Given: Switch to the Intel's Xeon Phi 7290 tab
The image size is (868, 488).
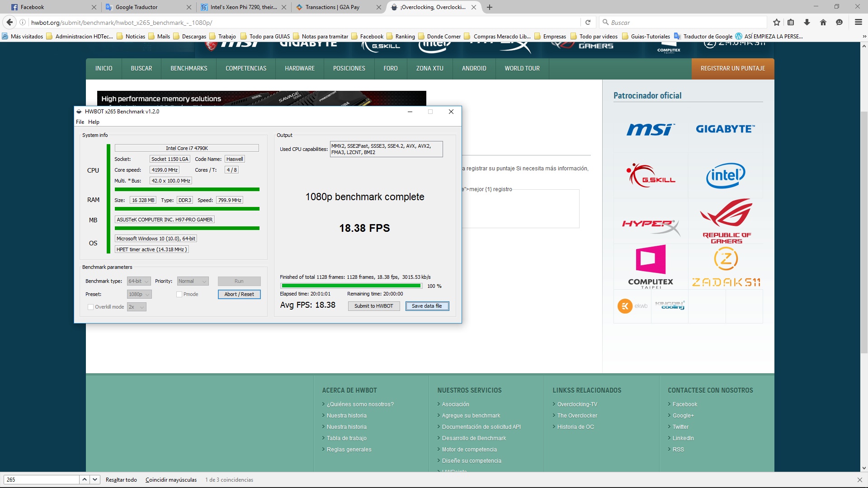Looking at the screenshot, I should pyautogui.click(x=243, y=7).
